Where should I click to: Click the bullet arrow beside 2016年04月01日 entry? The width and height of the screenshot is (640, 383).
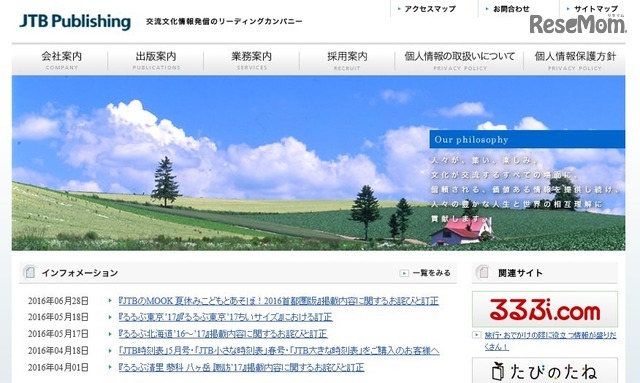(x=110, y=367)
